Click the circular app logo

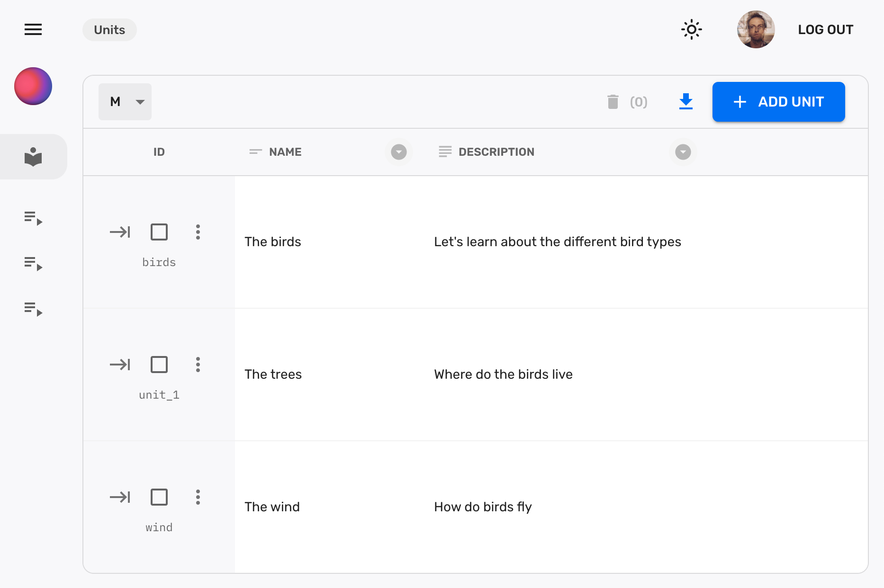(x=33, y=86)
